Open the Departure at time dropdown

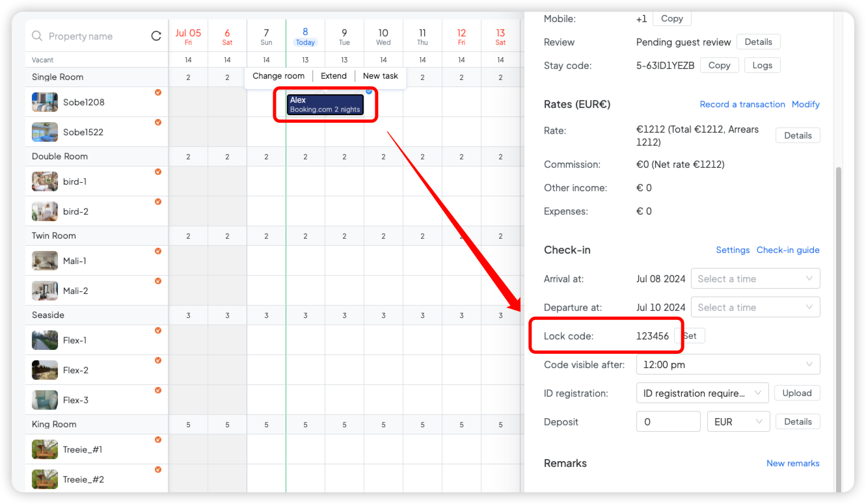pos(755,307)
